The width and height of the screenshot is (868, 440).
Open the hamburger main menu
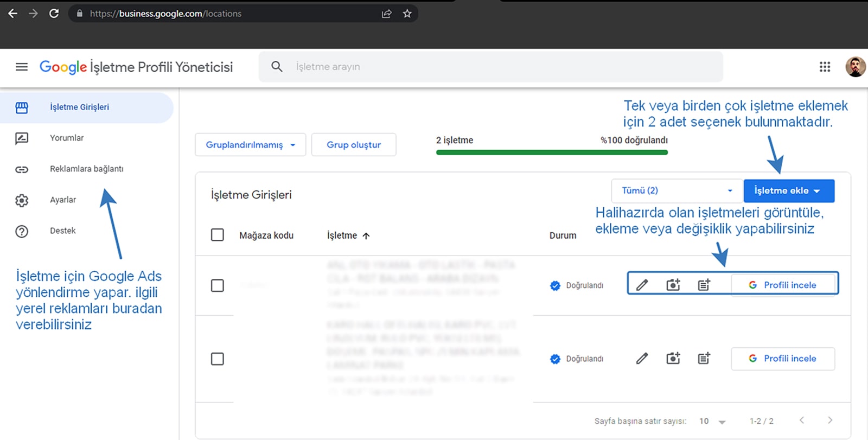click(x=22, y=67)
